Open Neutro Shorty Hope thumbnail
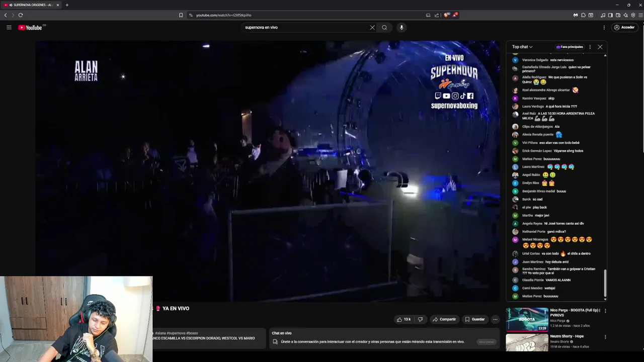 (x=527, y=343)
